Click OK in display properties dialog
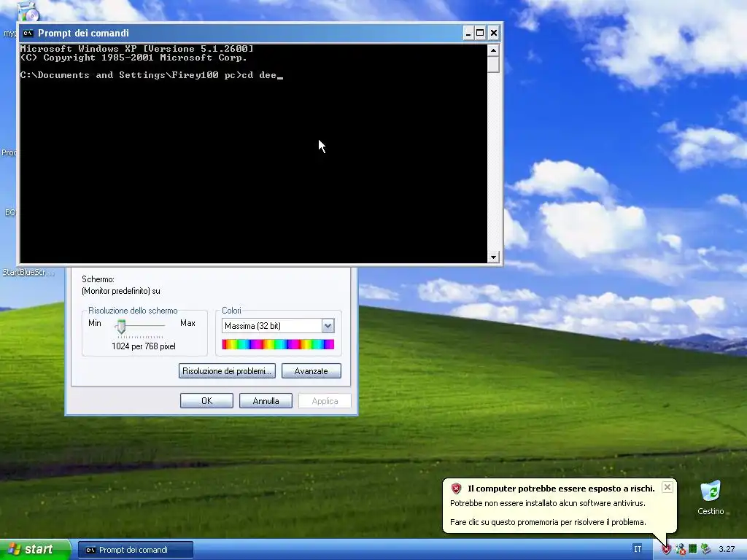The height and width of the screenshot is (560, 747). [x=206, y=400]
